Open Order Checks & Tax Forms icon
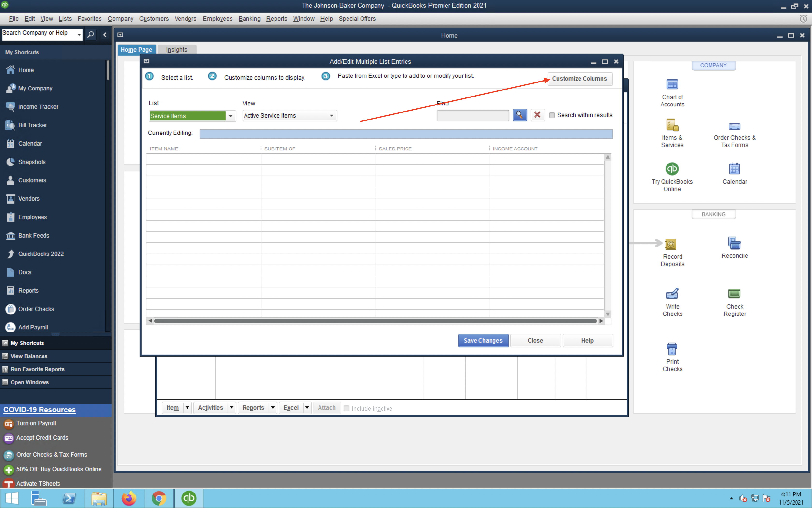This screenshot has height=508, width=812. 734,126
